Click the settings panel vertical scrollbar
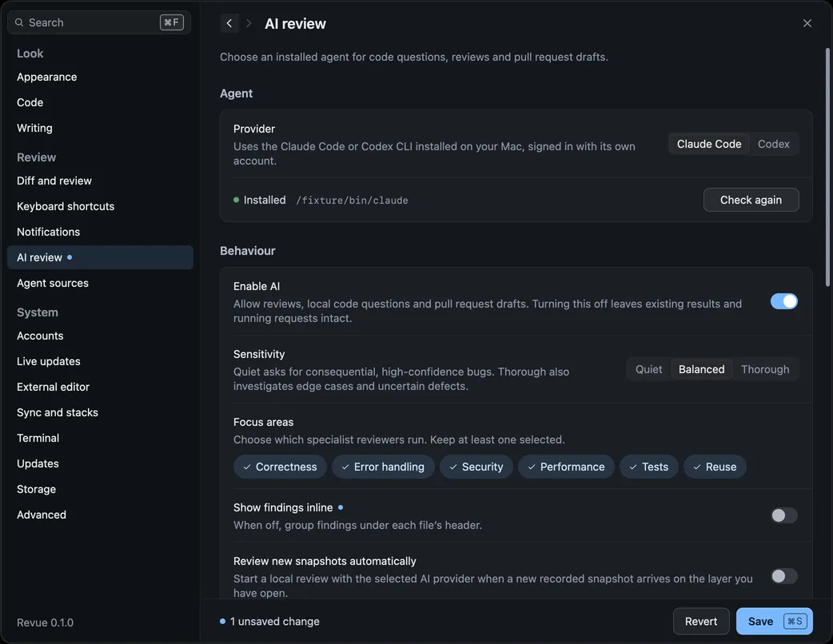833x644 pixels. pyautogui.click(x=827, y=167)
